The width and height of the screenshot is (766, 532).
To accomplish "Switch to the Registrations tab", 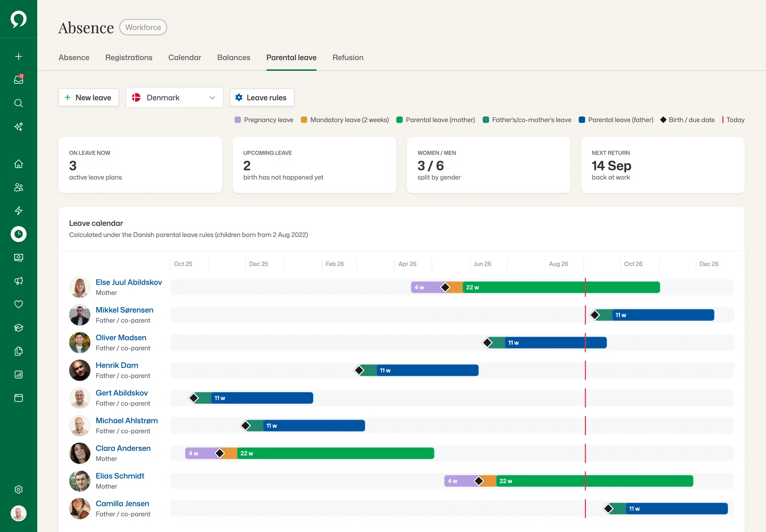I will pos(129,57).
